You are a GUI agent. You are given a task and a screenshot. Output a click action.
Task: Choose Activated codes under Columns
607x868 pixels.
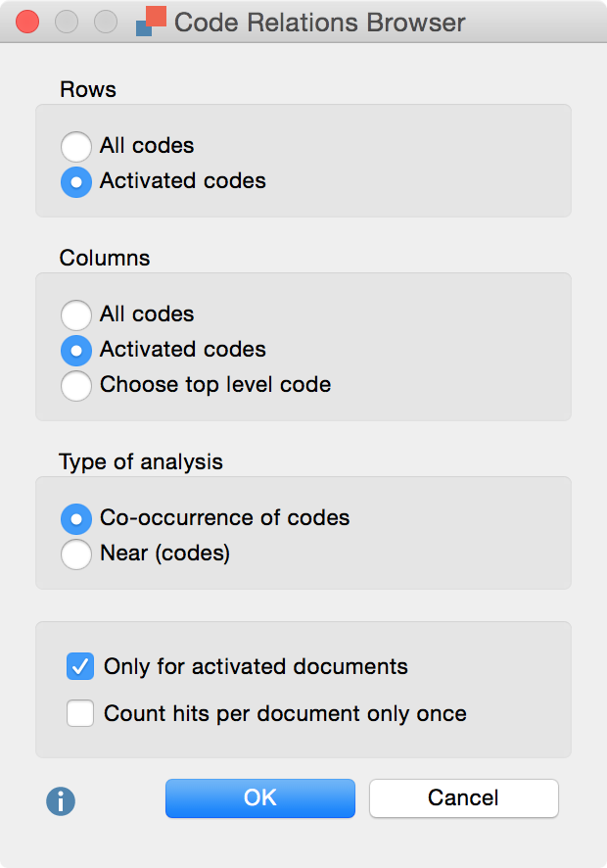pyautogui.click(x=76, y=350)
